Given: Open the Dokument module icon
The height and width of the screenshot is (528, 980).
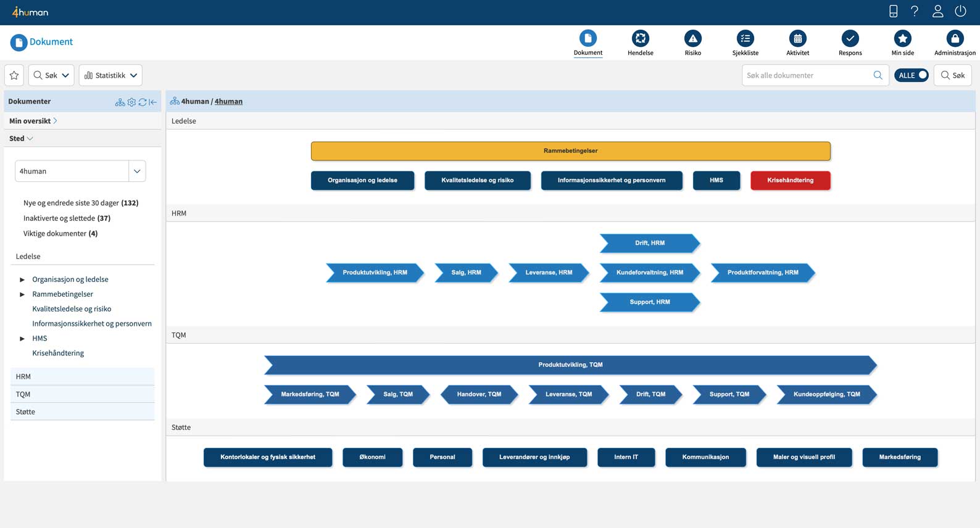Looking at the screenshot, I should 588,38.
